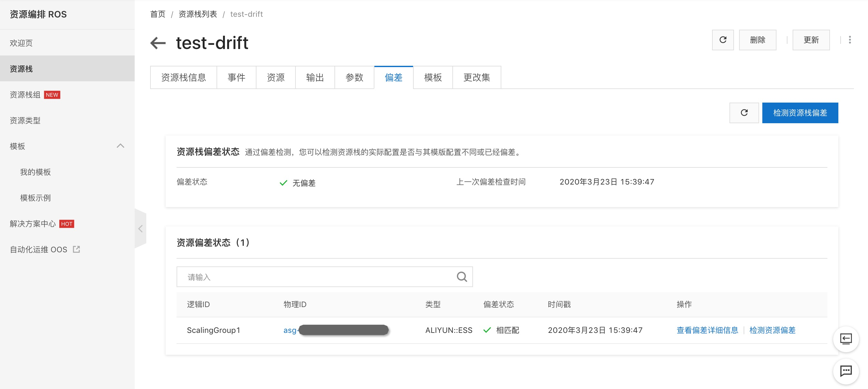Viewport: 868px width, 389px height.
Task: Click the 偏差状态 table column header
Action: [x=499, y=304]
